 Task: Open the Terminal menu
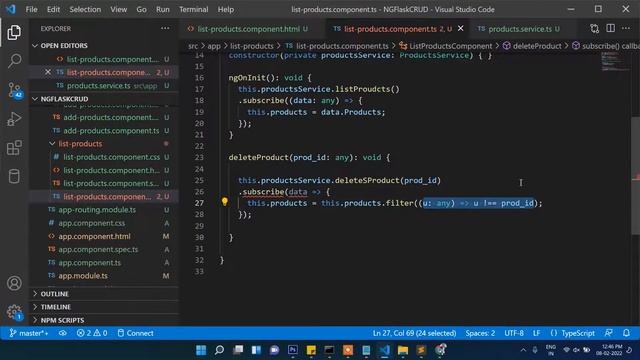(x=193, y=9)
